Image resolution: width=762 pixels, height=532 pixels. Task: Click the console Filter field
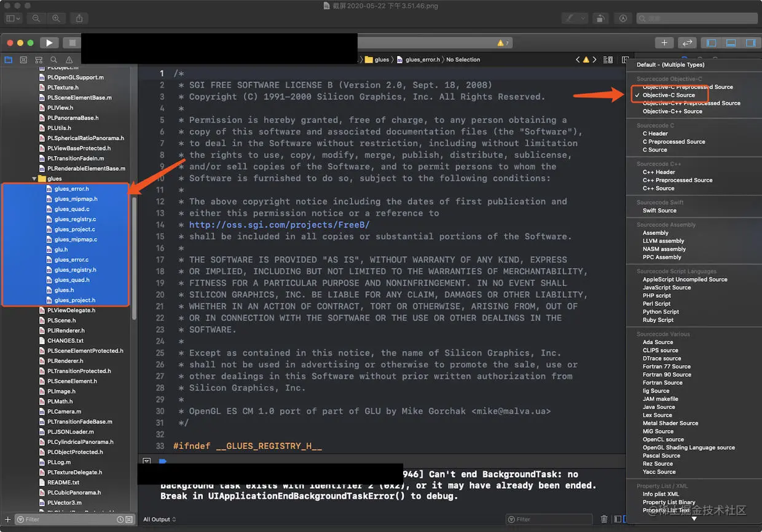point(549,519)
